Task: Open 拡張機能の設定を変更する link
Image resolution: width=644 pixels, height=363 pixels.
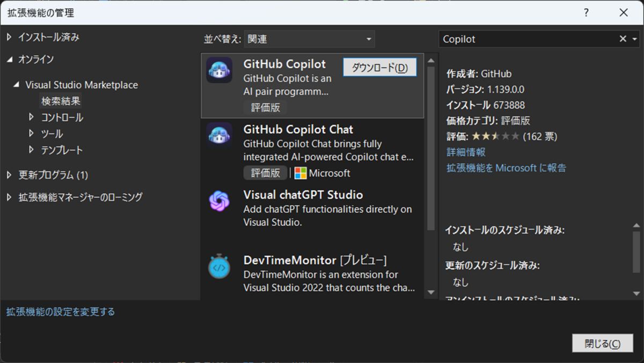Action: point(60,312)
